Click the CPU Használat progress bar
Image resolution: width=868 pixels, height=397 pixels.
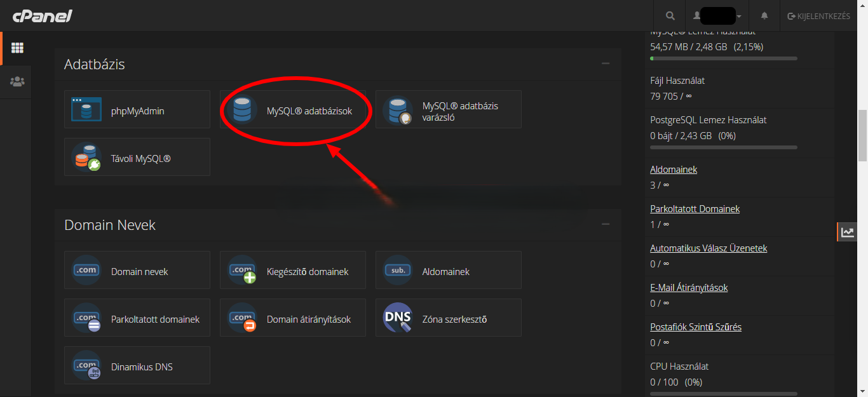point(724,394)
